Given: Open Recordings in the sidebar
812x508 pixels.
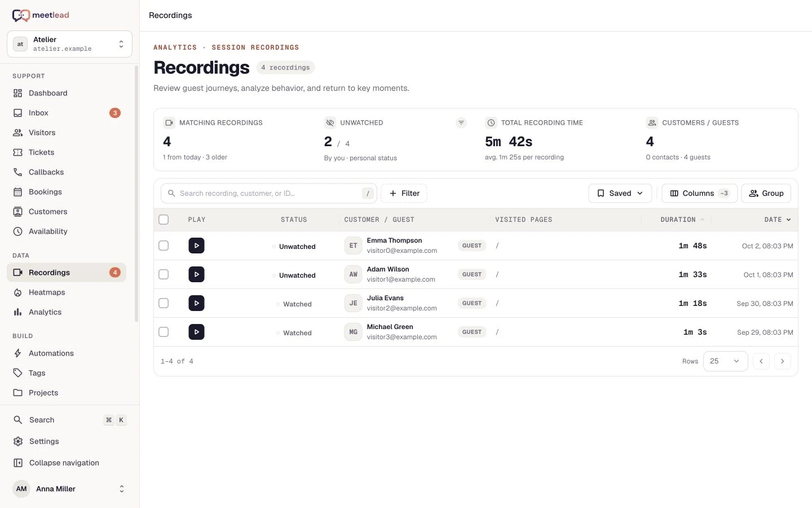Looking at the screenshot, I should point(67,273).
